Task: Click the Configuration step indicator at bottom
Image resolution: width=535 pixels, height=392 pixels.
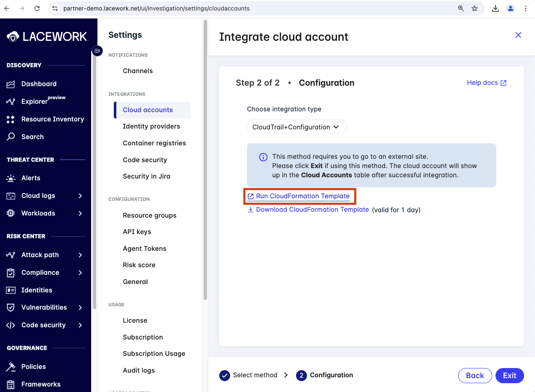Action: pos(325,375)
